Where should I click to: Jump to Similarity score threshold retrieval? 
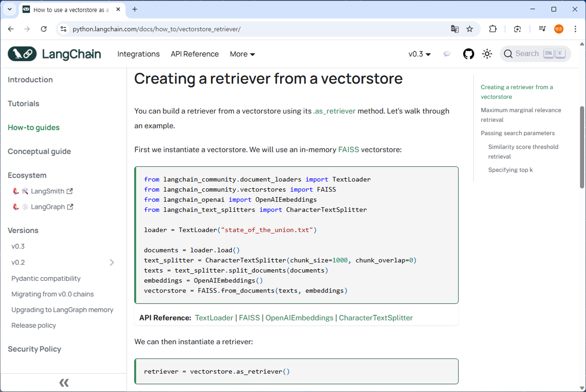pyautogui.click(x=523, y=152)
